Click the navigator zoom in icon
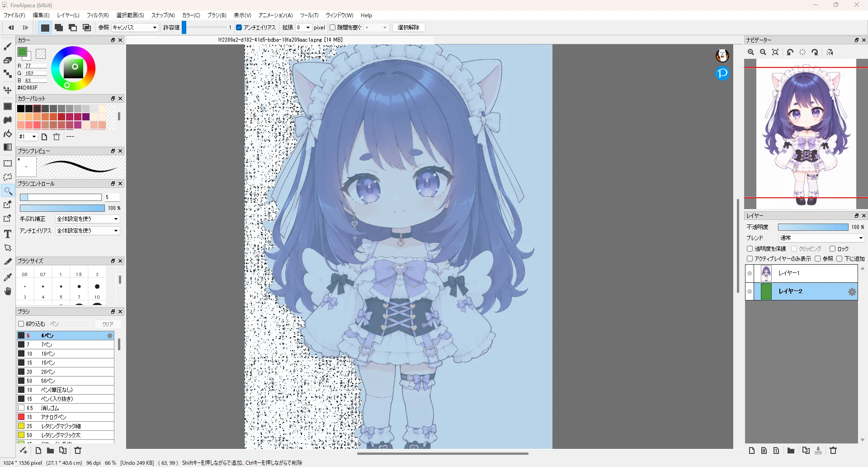868x467 pixels. click(751, 52)
